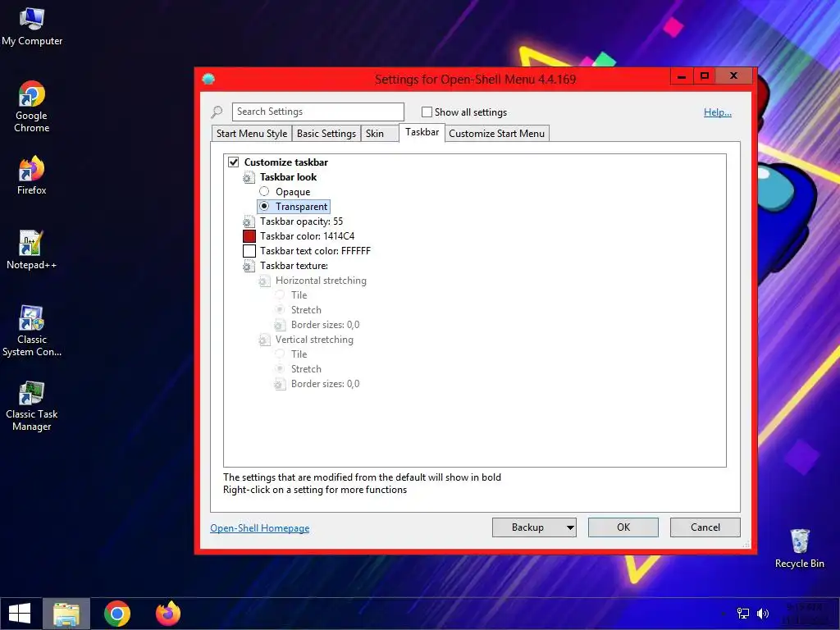This screenshot has width=840, height=630.
Task: Switch to Start Menu Style tab
Action: [x=252, y=134]
